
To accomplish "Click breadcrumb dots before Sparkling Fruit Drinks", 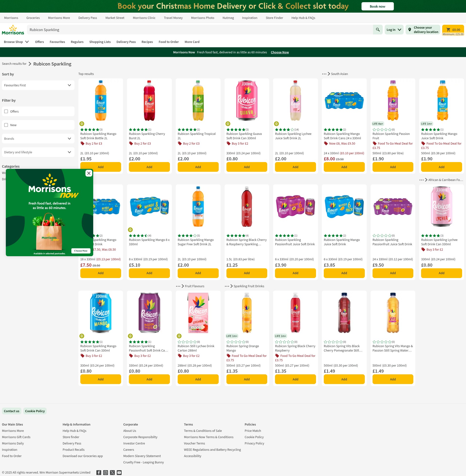I will point(227,286).
